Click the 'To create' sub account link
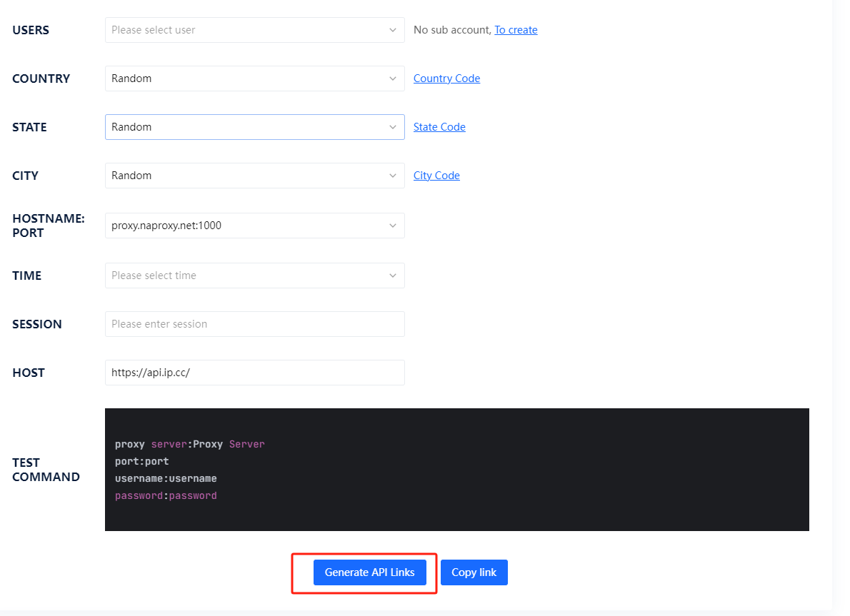This screenshot has width=850, height=616. tap(516, 30)
